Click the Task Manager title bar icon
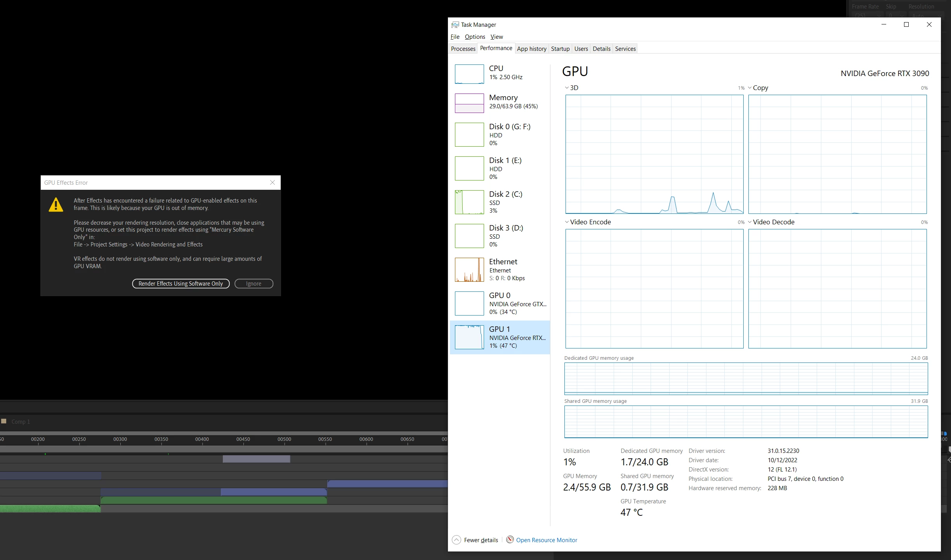Screen dimensions: 951x560 point(455,24)
